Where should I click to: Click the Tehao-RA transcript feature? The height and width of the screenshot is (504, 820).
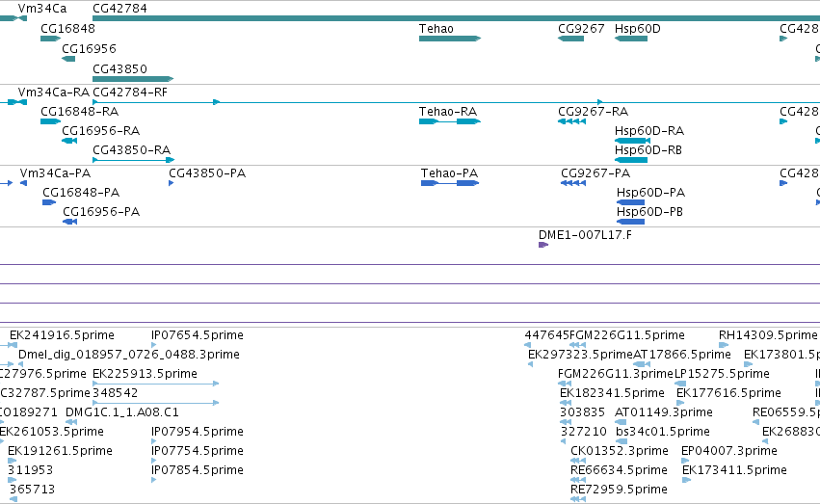[450, 121]
